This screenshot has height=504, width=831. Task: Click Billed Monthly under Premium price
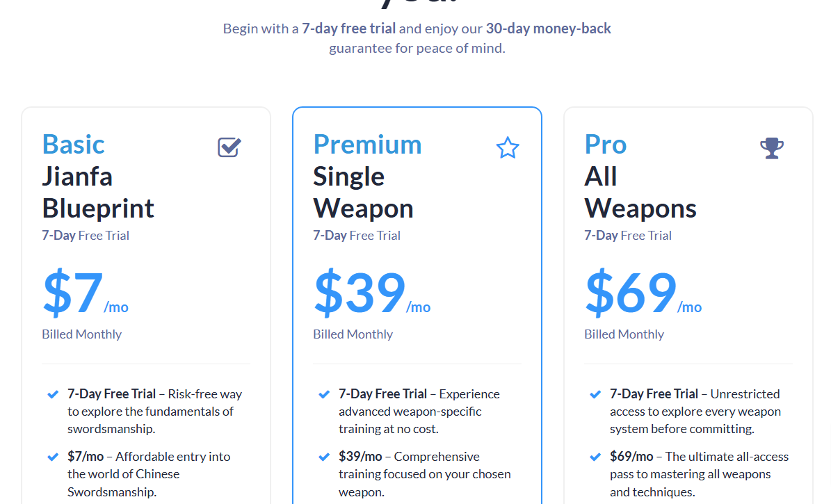(x=353, y=334)
